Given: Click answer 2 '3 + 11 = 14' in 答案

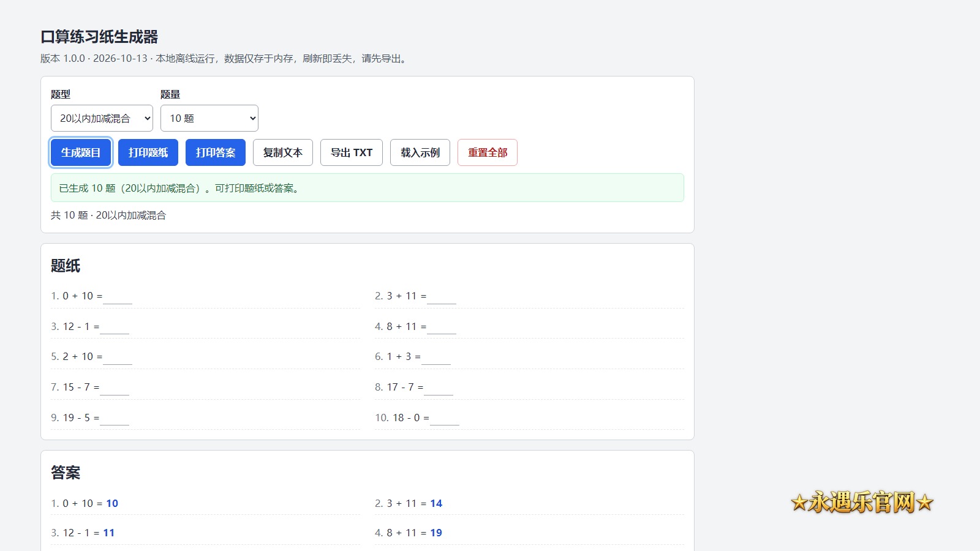Looking at the screenshot, I should tap(529, 503).
